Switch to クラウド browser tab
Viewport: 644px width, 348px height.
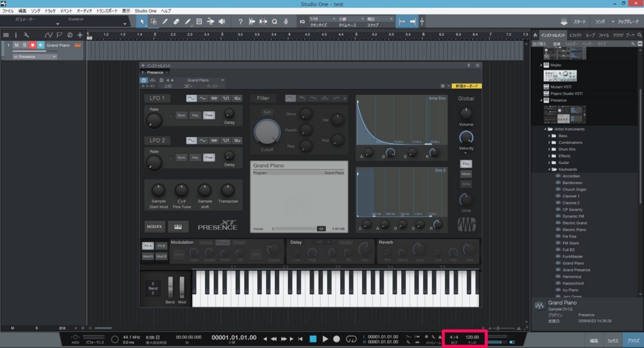[618, 35]
